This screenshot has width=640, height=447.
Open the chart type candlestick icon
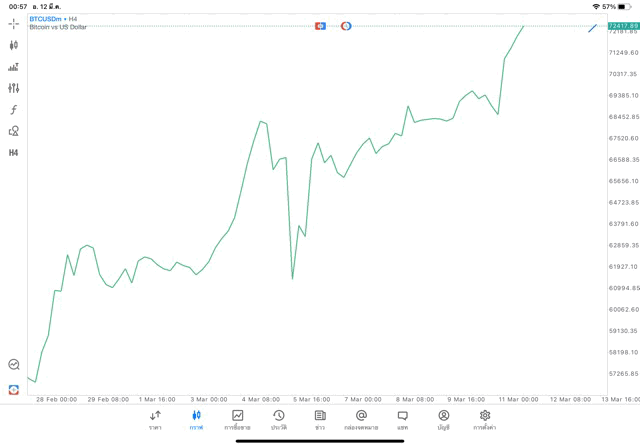click(13, 45)
